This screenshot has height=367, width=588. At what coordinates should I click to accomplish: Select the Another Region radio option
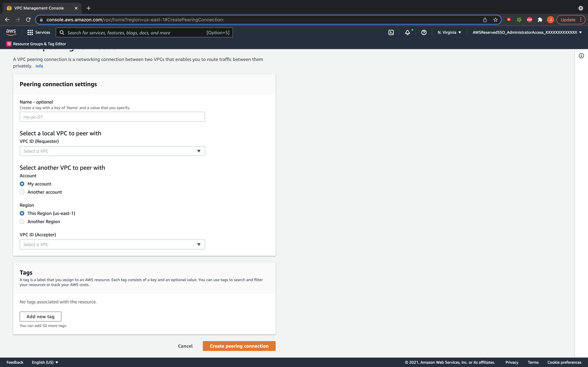click(22, 222)
